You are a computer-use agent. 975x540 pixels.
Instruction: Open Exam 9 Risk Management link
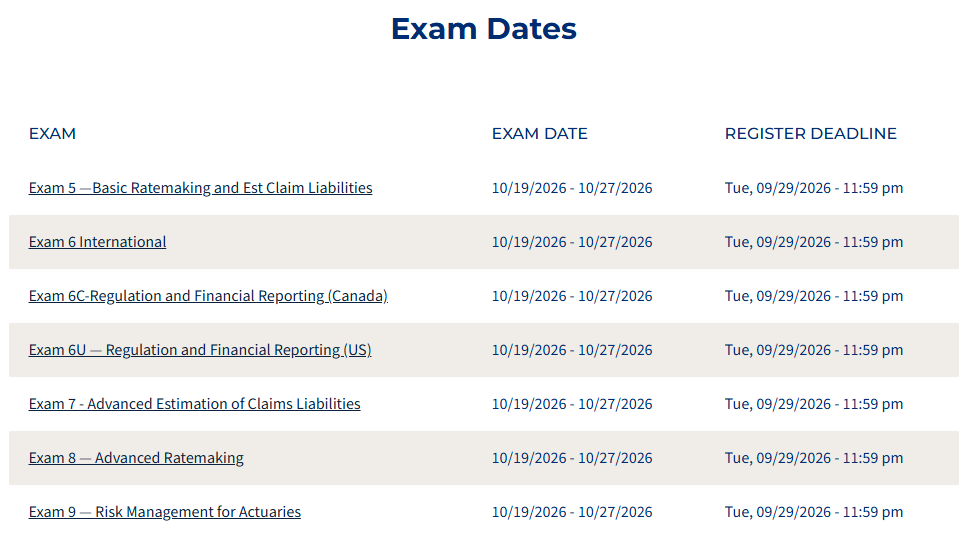click(165, 512)
